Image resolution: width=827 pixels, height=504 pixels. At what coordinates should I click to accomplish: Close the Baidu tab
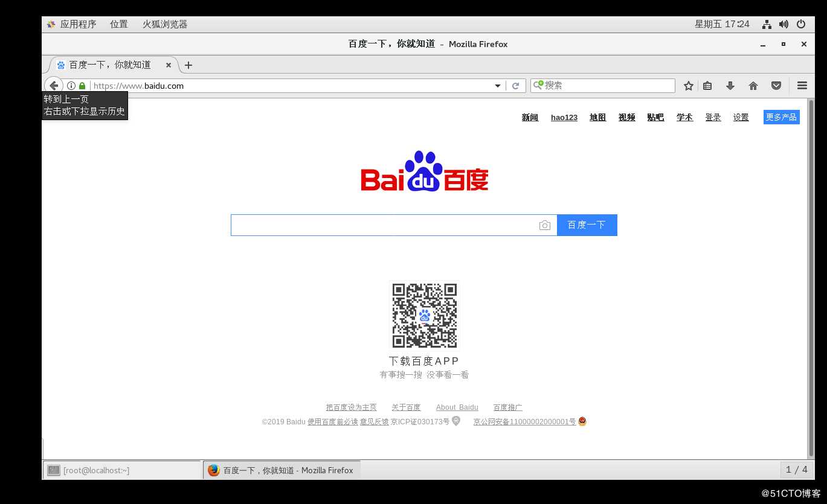coord(169,65)
